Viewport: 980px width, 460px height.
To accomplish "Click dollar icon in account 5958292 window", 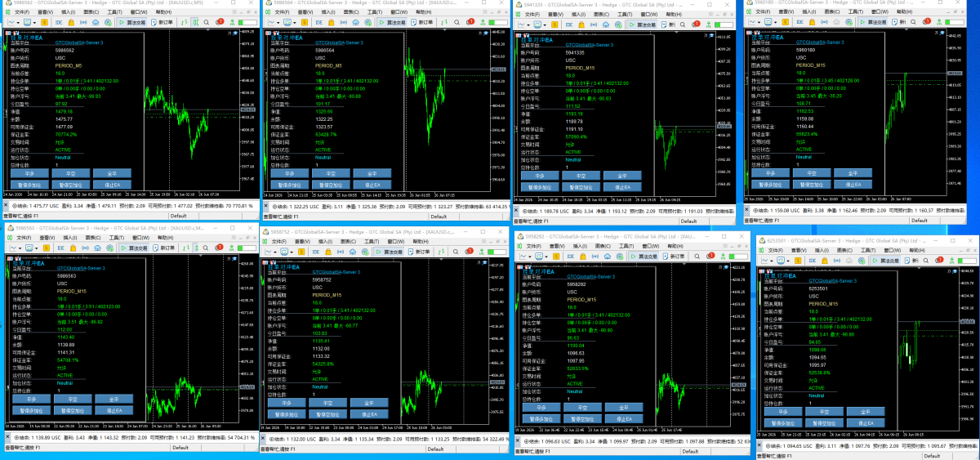I will [x=555, y=257].
